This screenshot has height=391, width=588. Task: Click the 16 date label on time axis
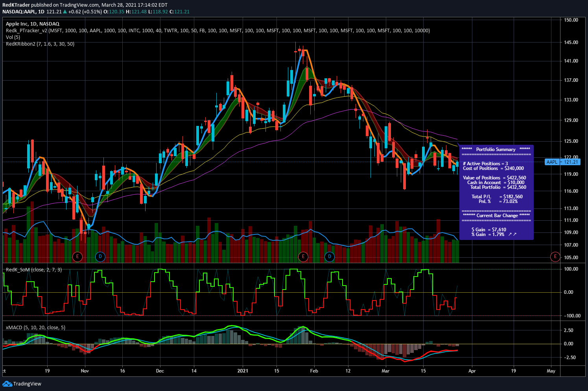122,371
